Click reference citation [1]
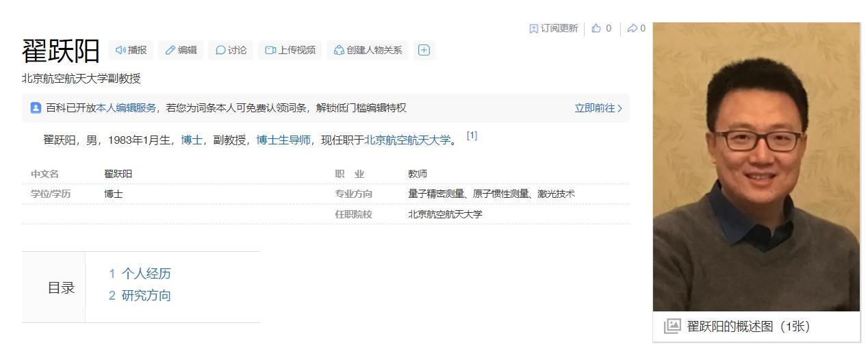868x347 pixels. (472, 136)
